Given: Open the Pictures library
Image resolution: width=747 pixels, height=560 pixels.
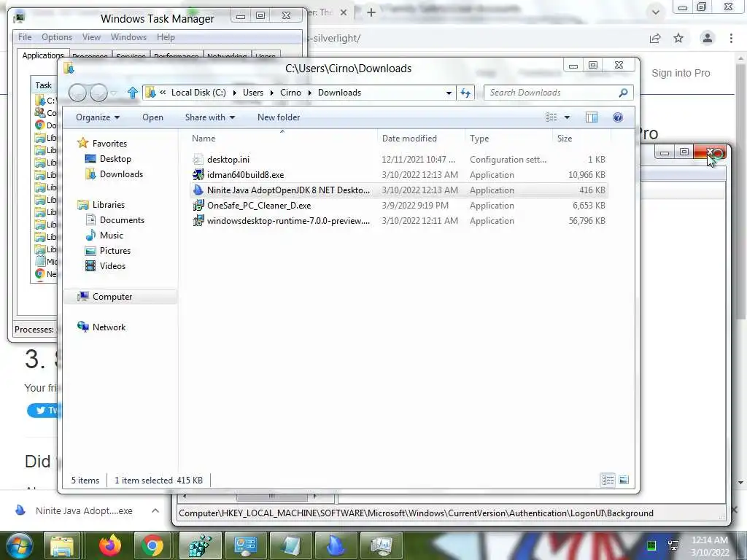Looking at the screenshot, I should point(115,251).
